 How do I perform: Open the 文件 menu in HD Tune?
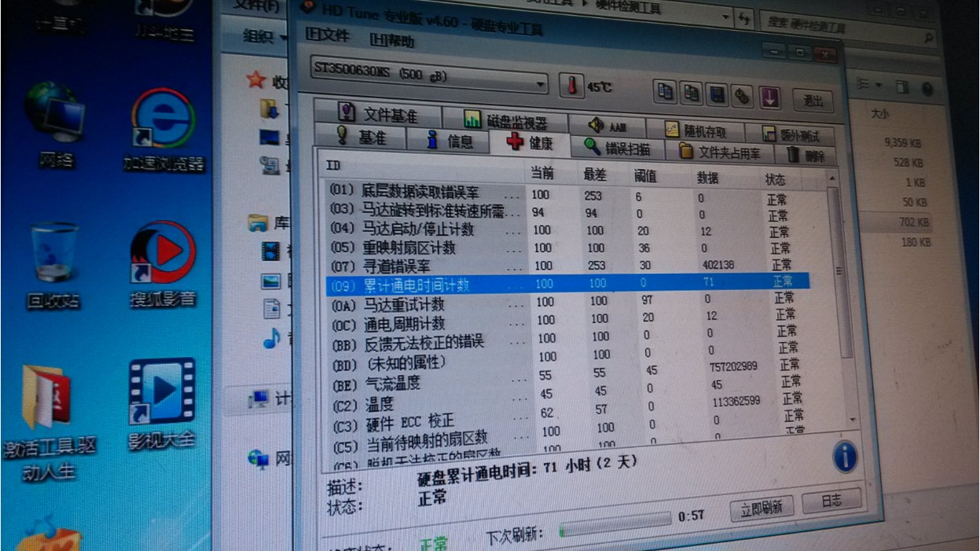[x=327, y=35]
